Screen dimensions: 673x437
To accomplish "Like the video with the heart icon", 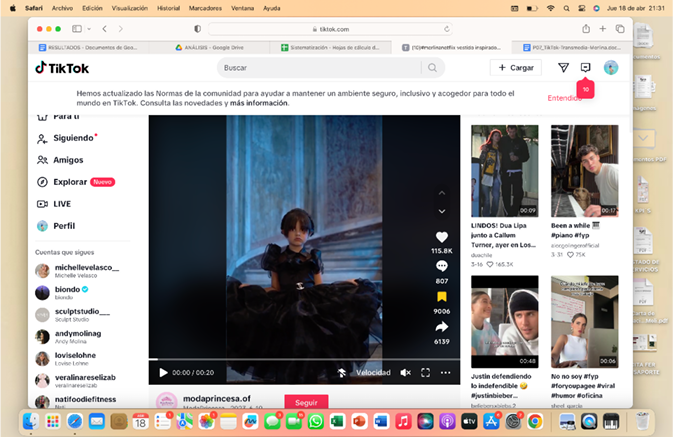I will pos(442,237).
